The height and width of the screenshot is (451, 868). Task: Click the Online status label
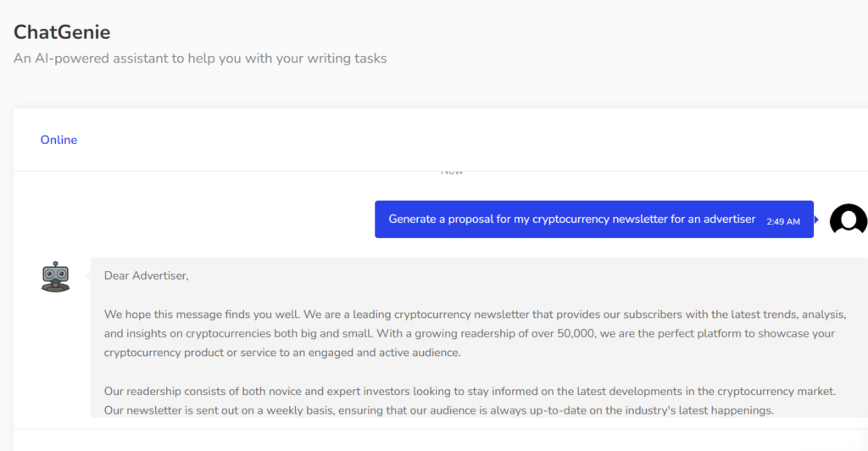coord(58,140)
